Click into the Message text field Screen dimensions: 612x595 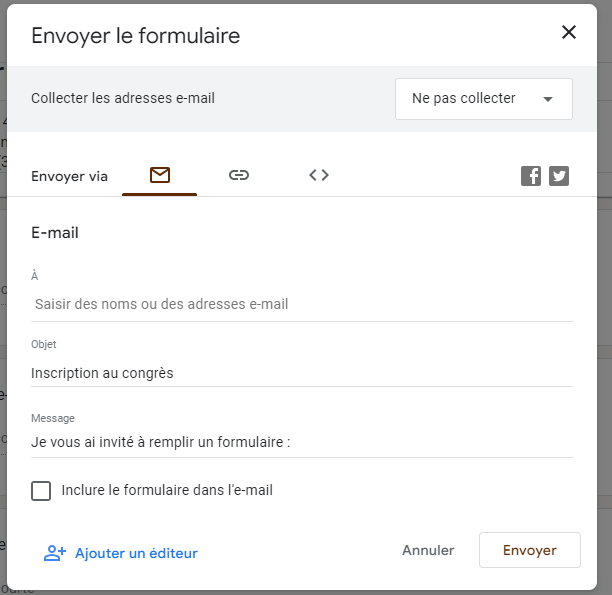tap(300, 442)
